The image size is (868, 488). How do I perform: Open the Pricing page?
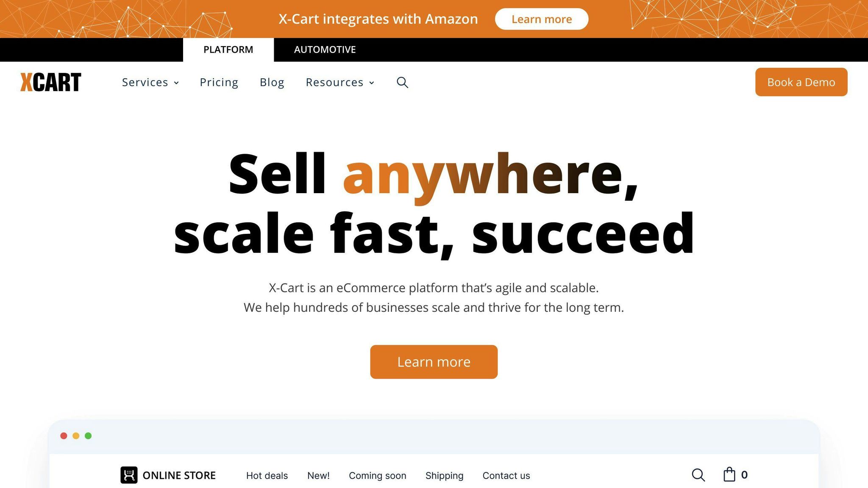(x=219, y=82)
